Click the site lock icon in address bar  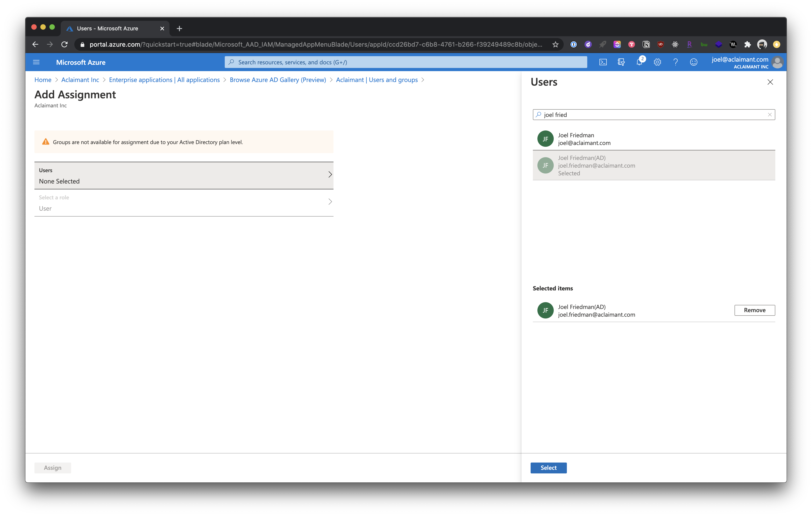click(82, 44)
